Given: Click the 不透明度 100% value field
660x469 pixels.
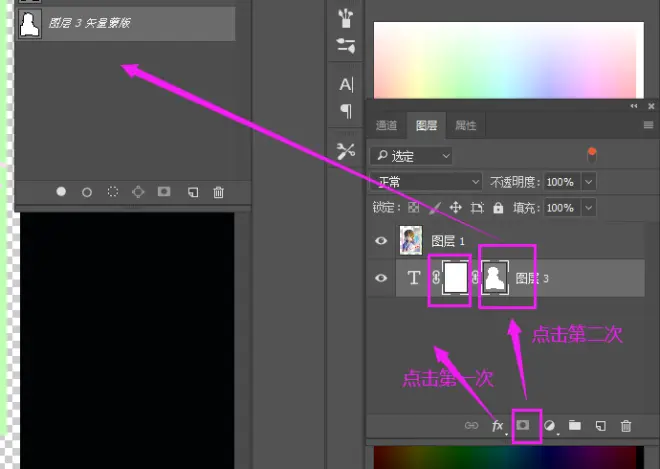Looking at the screenshot, I should tap(562, 182).
